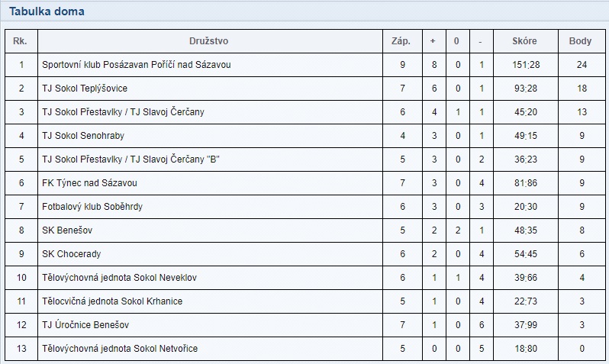Click the plus wins column header
609x364 pixels.
coord(433,41)
